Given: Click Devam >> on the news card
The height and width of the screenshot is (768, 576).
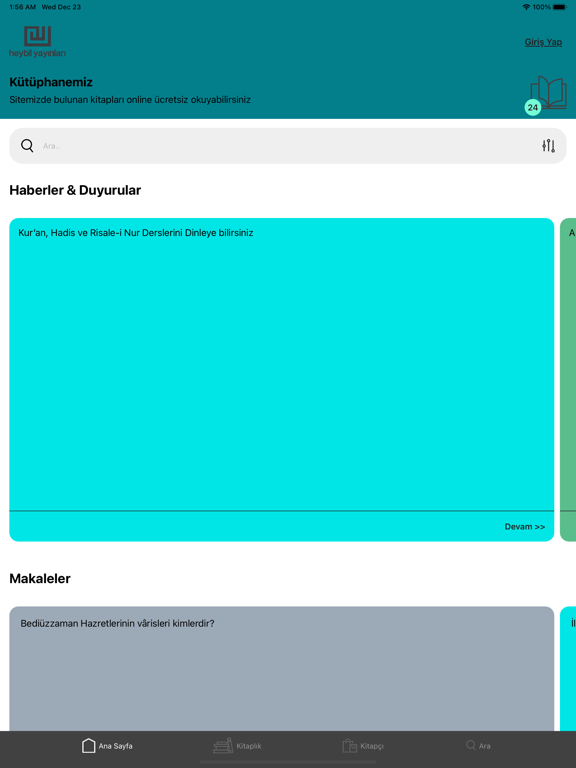Looking at the screenshot, I should [525, 527].
